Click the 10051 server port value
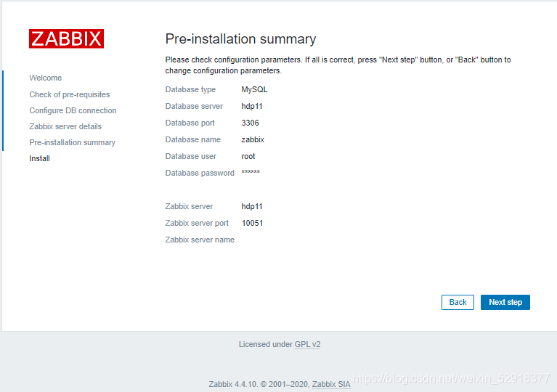The width and height of the screenshot is (557, 392). (x=253, y=223)
